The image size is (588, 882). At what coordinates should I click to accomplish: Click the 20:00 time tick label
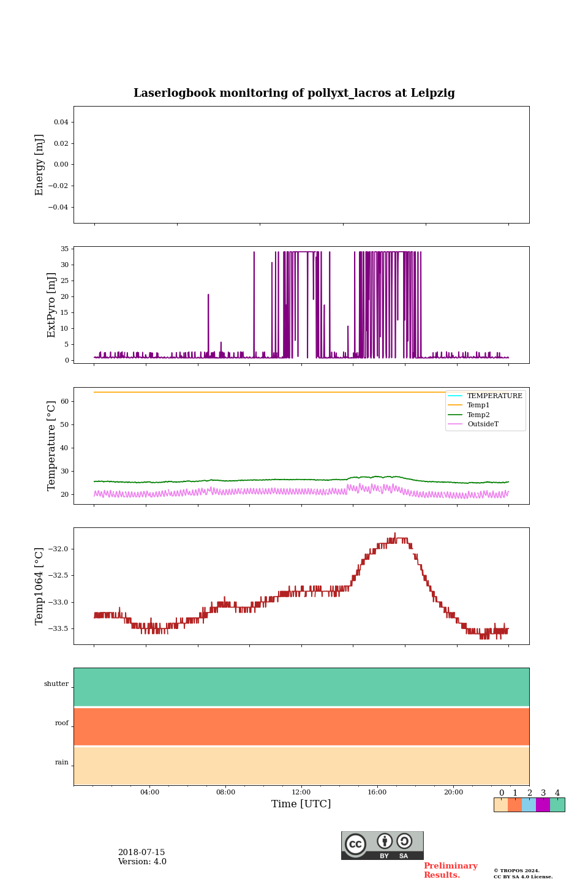click(x=453, y=793)
